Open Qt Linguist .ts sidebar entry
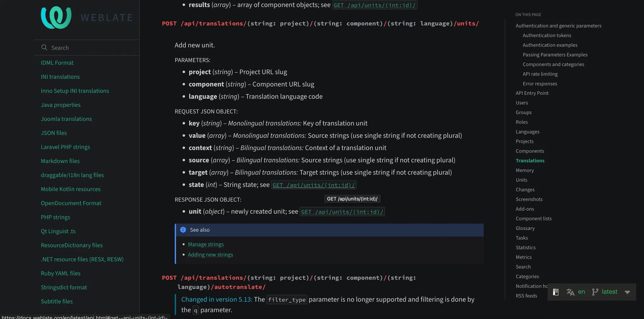 click(58, 231)
